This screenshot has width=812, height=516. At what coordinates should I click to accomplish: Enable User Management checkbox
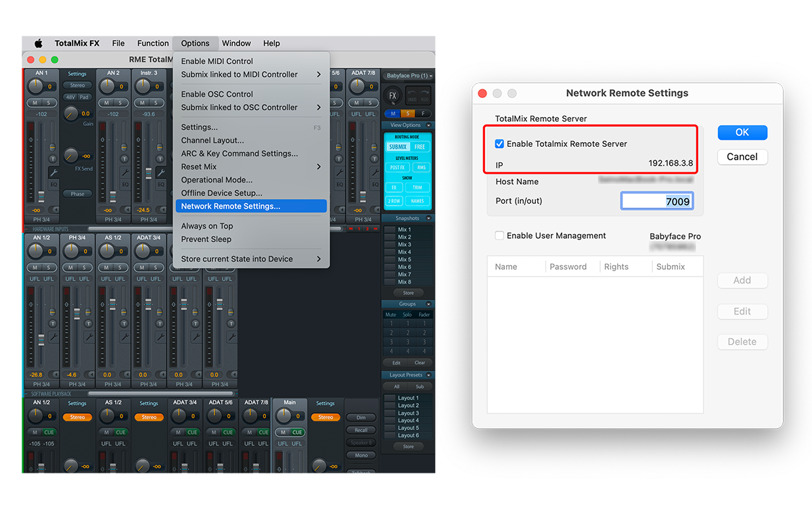pos(499,236)
